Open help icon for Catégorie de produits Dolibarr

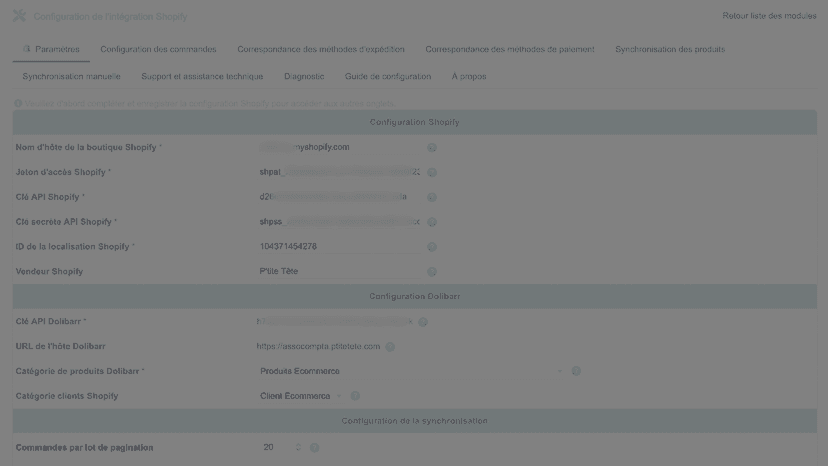pyautogui.click(x=576, y=371)
